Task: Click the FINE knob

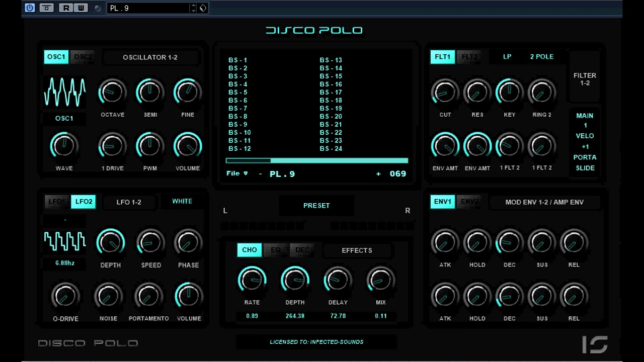Action: tap(188, 93)
